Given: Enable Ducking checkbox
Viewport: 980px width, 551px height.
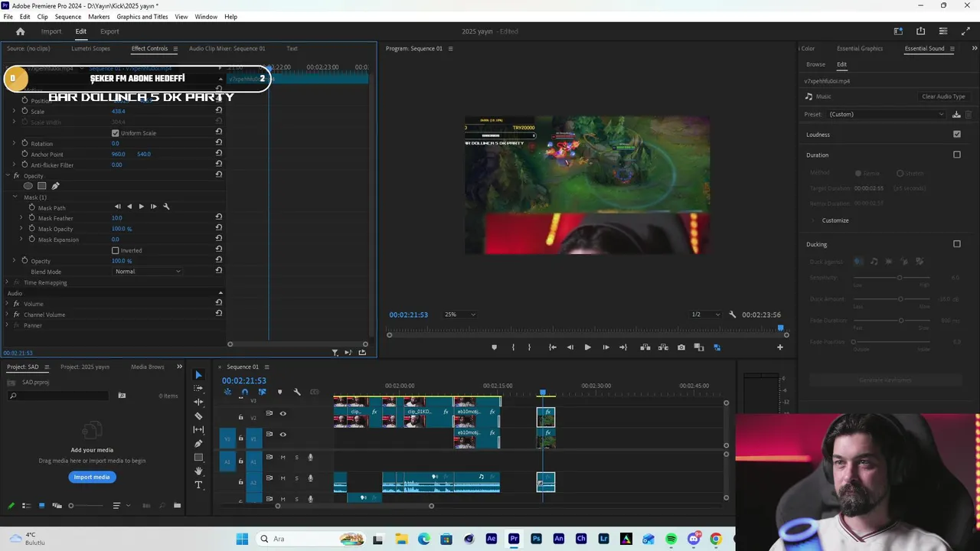Looking at the screenshot, I should 957,244.
